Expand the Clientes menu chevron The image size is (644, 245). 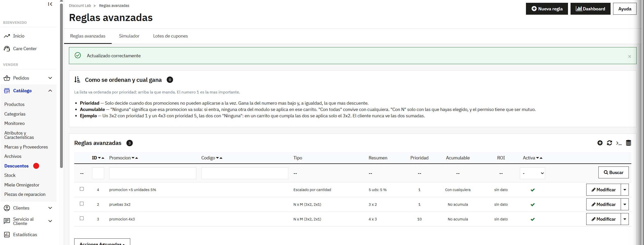pos(50,208)
